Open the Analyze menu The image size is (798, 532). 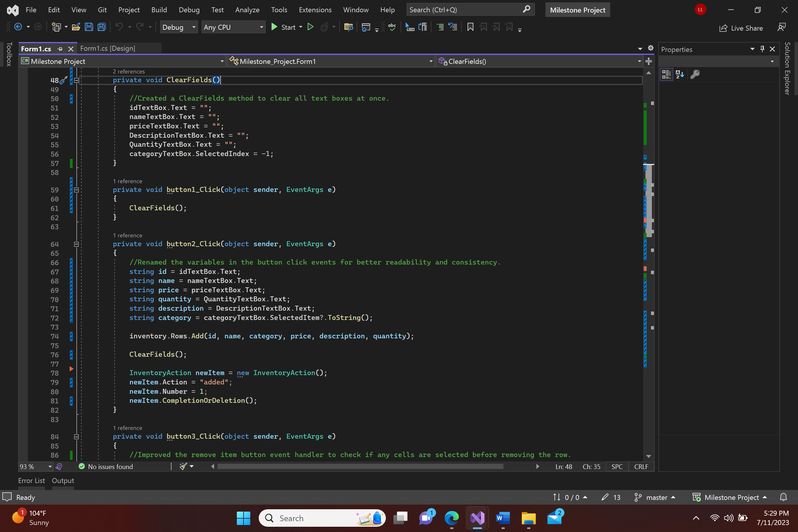247,10
